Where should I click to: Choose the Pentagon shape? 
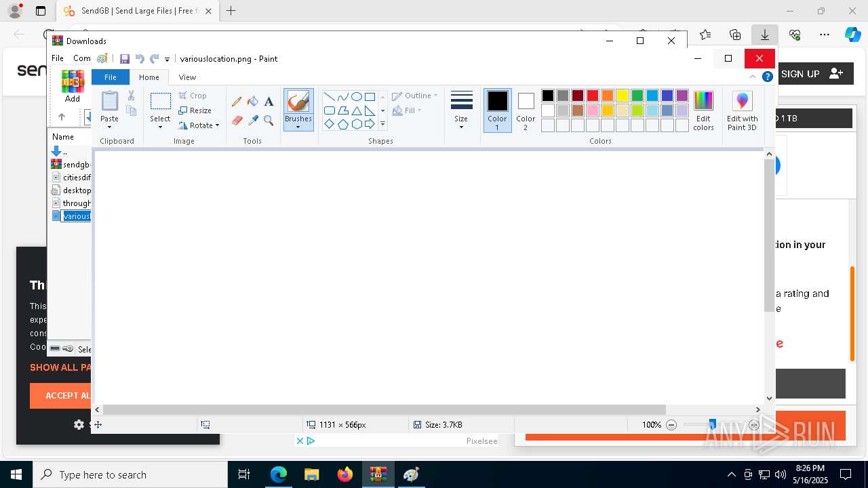pos(342,124)
